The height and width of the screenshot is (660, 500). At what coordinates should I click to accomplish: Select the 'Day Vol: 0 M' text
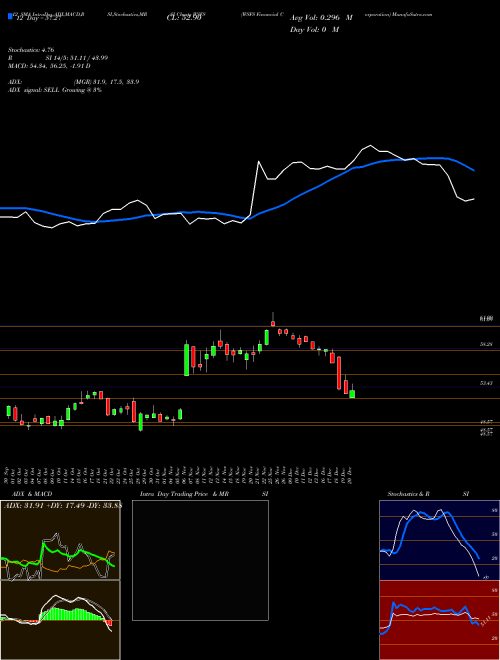tap(314, 30)
